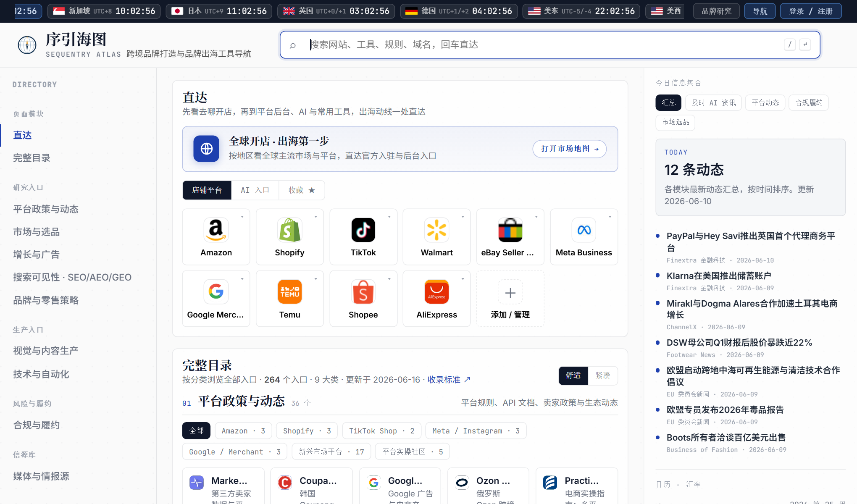Click the Sequentry Atlas compass logo
857x504 pixels.
click(27, 45)
